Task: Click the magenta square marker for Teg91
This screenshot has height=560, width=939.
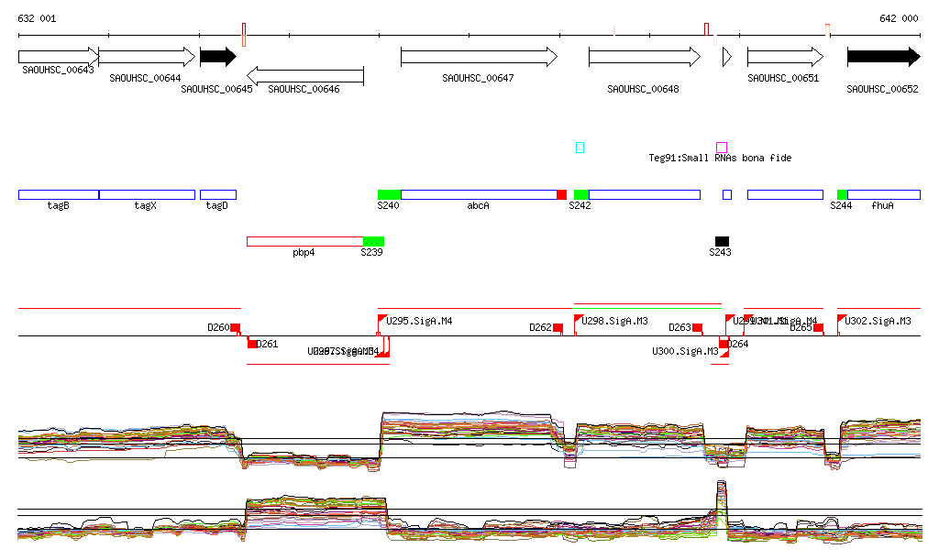Action: (x=722, y=148)
